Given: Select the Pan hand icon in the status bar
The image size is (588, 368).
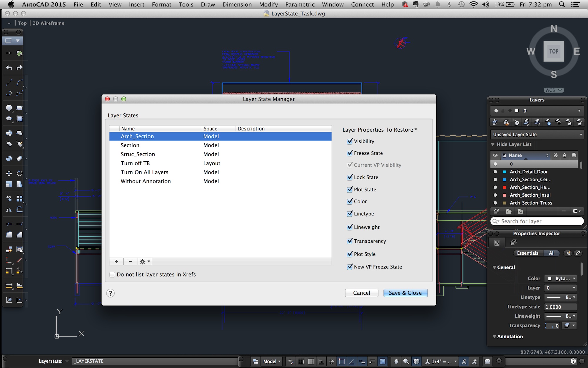Looking at the screenshot, I should (x=396, y=361).
